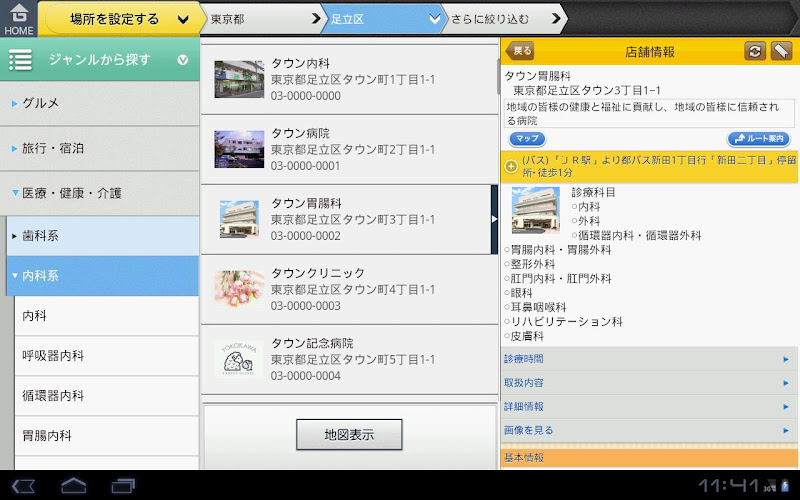Select the タウン病院 name text
800x500 pixels.
[x=301, y=133]
